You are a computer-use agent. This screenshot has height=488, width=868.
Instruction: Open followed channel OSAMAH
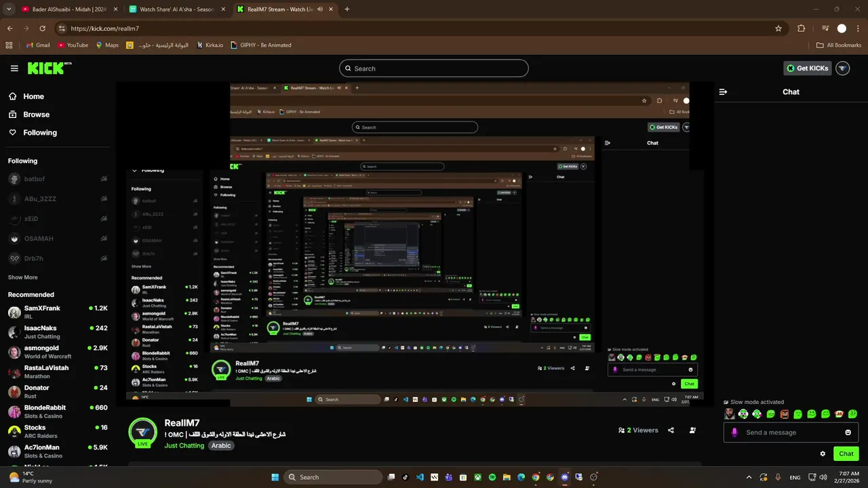pyautogui.click(x=58, y=239)
